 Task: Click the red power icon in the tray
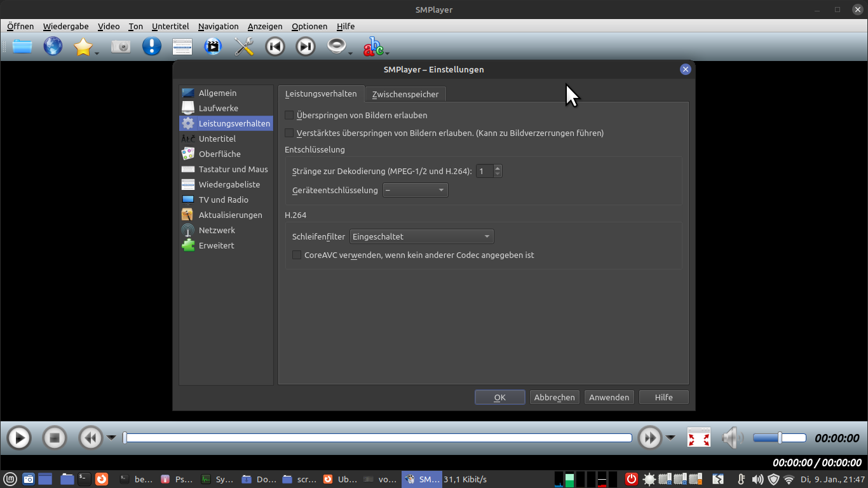click(x=632, y=479)
